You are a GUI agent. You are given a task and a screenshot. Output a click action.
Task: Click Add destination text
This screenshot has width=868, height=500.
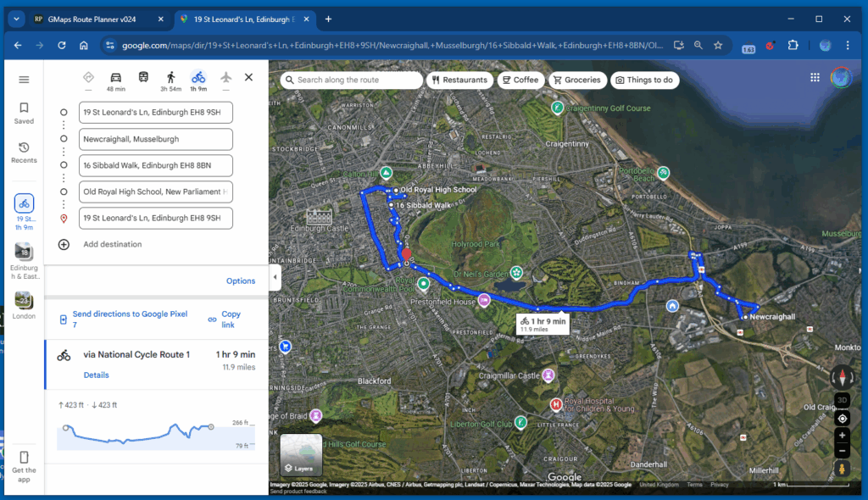coord(113,244)
